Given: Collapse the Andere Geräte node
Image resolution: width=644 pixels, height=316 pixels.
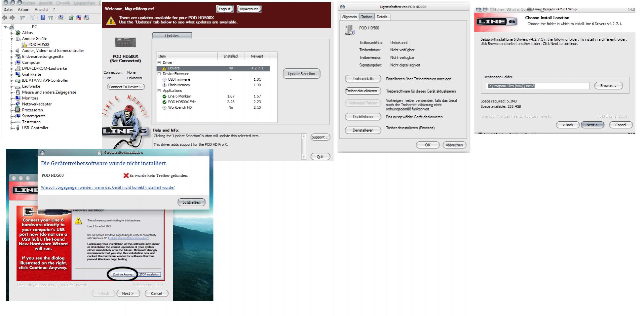Looking at the screenshot, I should point(12,39).
